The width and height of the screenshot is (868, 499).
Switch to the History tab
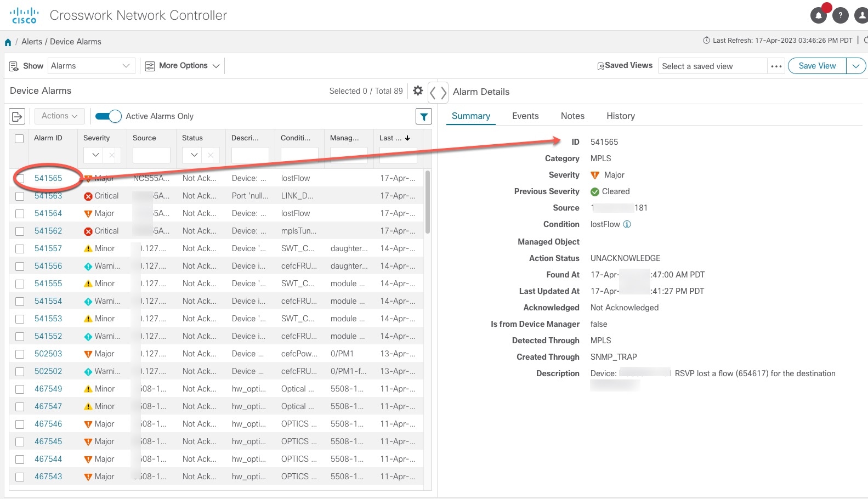click(621, 116)
